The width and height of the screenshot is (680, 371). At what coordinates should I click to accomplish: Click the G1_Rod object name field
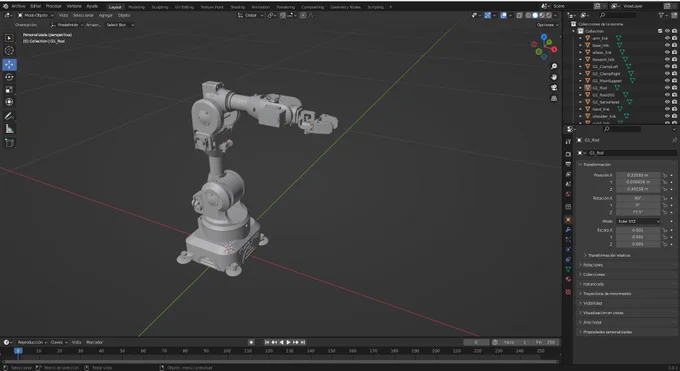click(631, 153)
